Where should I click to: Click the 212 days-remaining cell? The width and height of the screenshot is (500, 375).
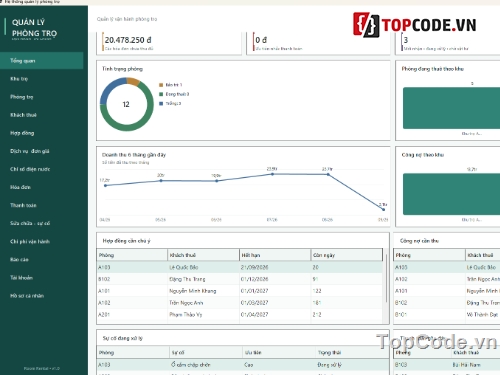[347, 314]
